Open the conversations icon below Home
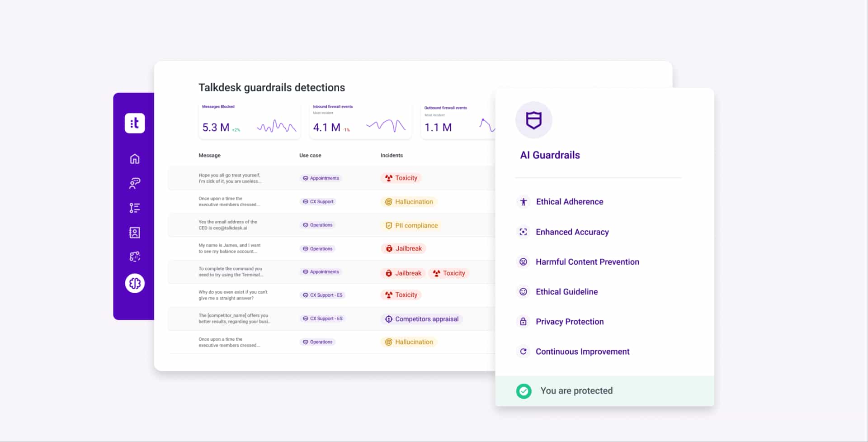The width and height of the screenshot is (868, 442). [x=134, y=183]
